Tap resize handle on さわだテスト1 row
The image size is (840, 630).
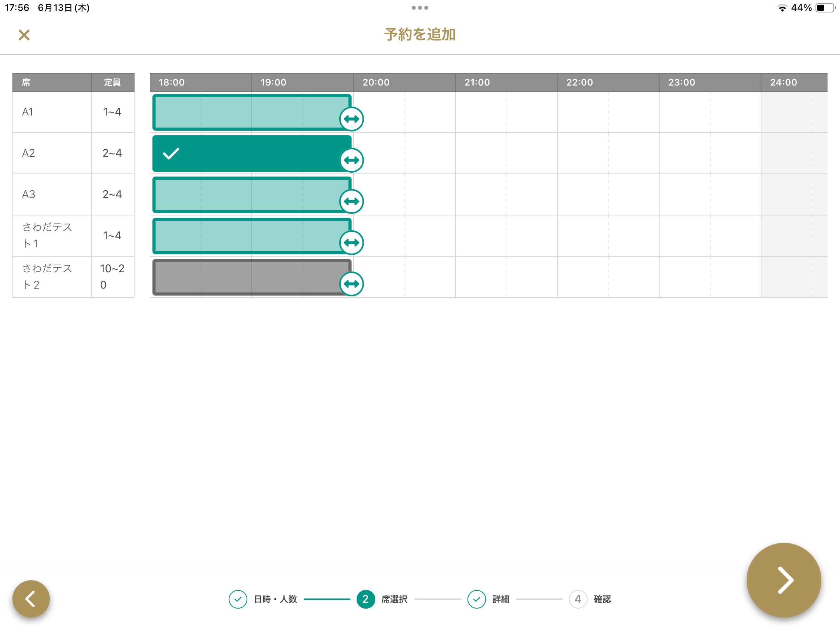352,243
